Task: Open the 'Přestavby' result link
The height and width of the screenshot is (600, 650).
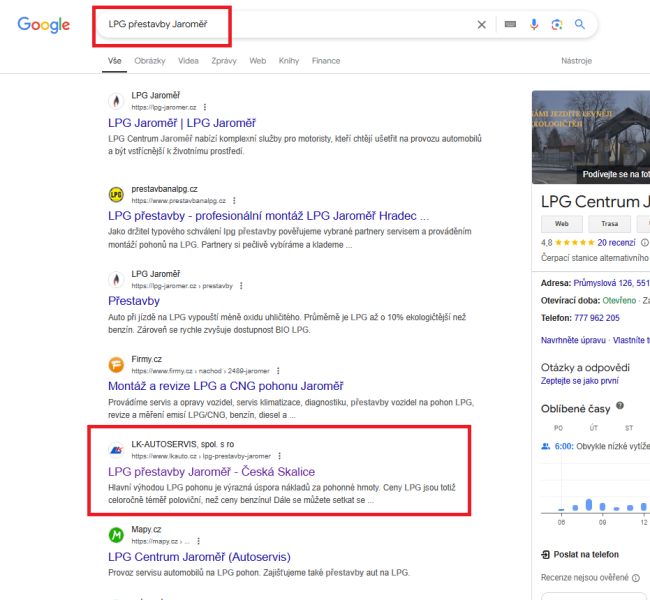Action: click(134, 301)
